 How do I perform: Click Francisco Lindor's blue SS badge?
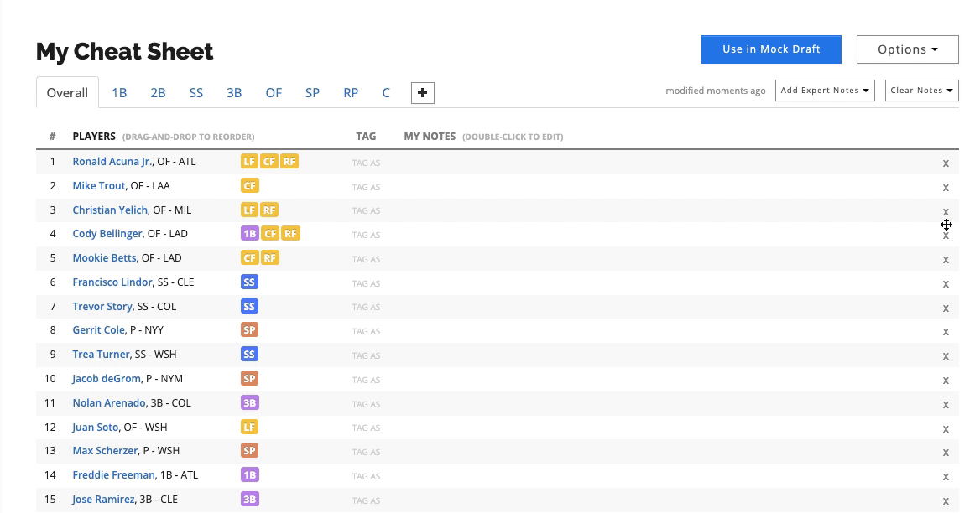(249, 282)
